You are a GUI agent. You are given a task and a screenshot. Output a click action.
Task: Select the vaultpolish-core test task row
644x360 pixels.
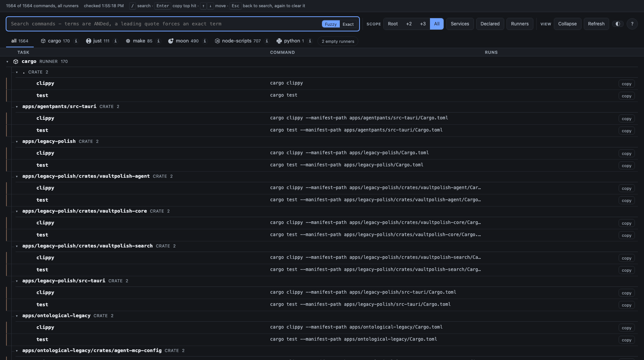pyautogui.click(x=322, y=235)
